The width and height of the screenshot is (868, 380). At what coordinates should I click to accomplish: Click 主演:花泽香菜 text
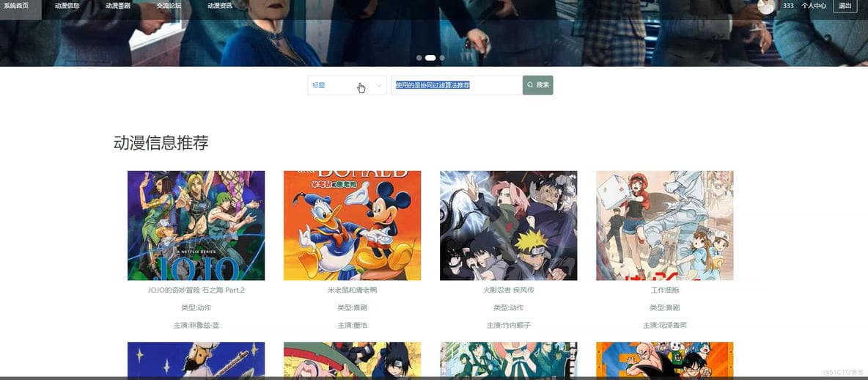pos(664,326)
